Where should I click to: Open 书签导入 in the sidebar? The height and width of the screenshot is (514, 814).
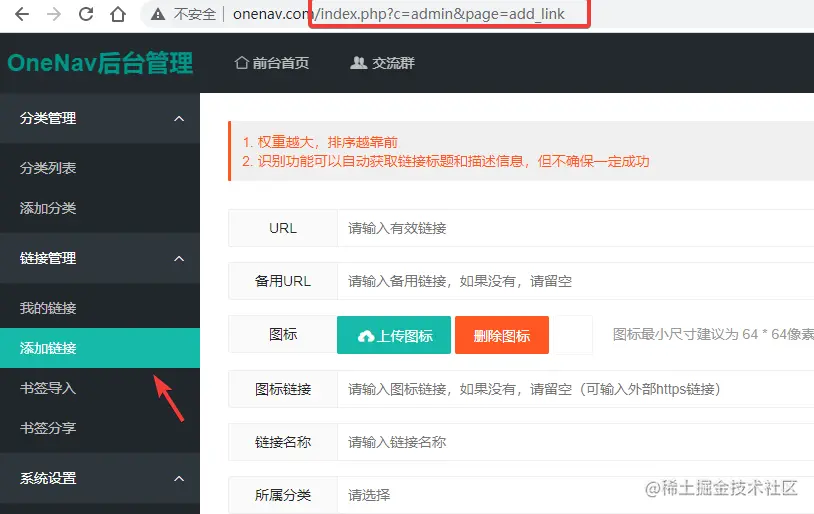click(48, 388)
